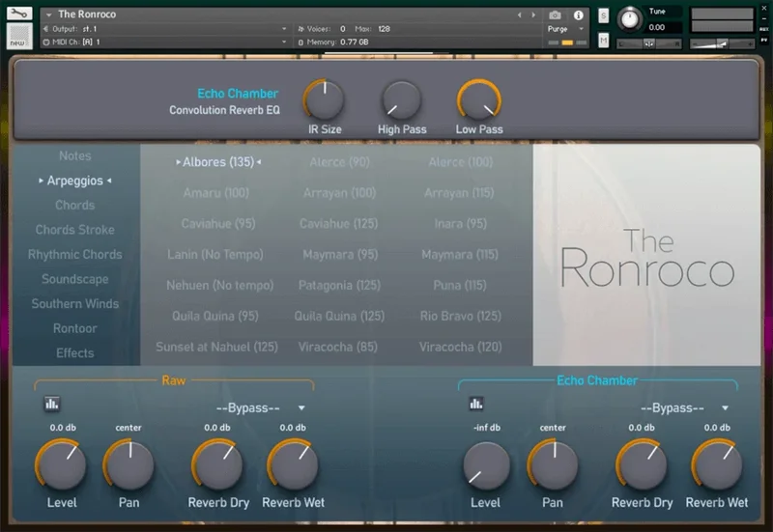This screenshot has width=773, height=532.
Task: Click the Raw Level knob
Action: (62, 465)
